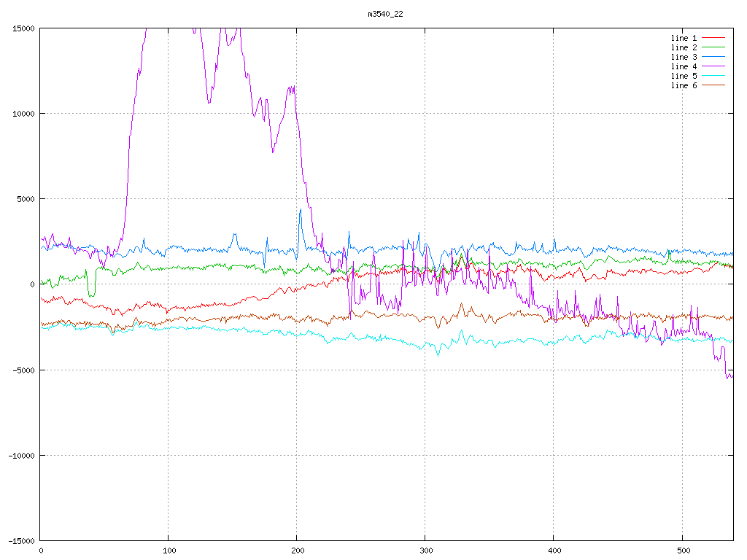
Task: Click the x-axis label 400
Action: click(x=555, y=551)
